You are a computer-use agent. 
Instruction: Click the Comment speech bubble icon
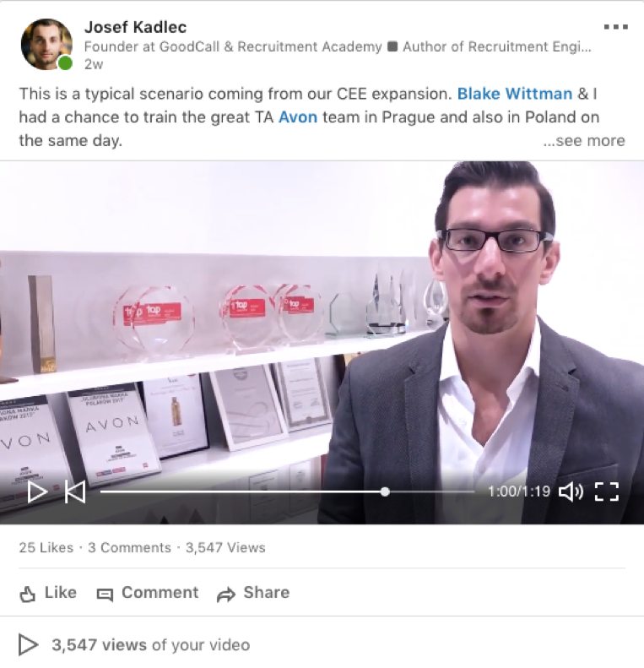tap(105, 595)
